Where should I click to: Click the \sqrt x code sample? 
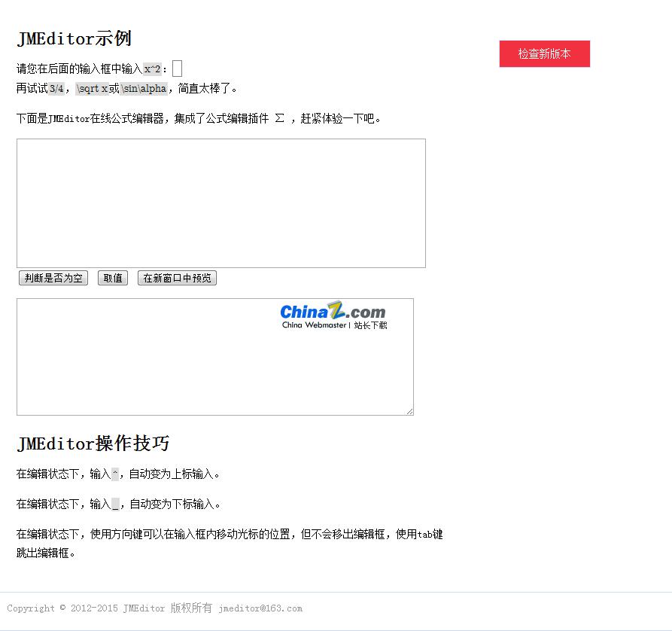91,88
